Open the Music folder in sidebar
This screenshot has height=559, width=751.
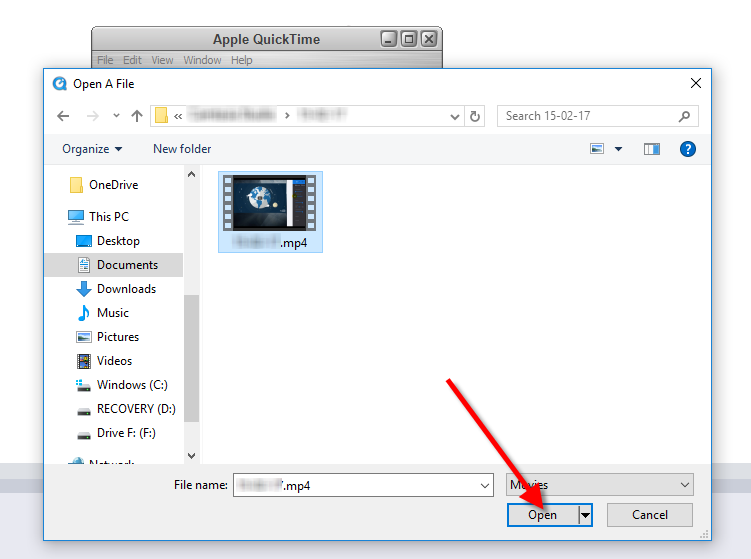[x=112, y=313]
